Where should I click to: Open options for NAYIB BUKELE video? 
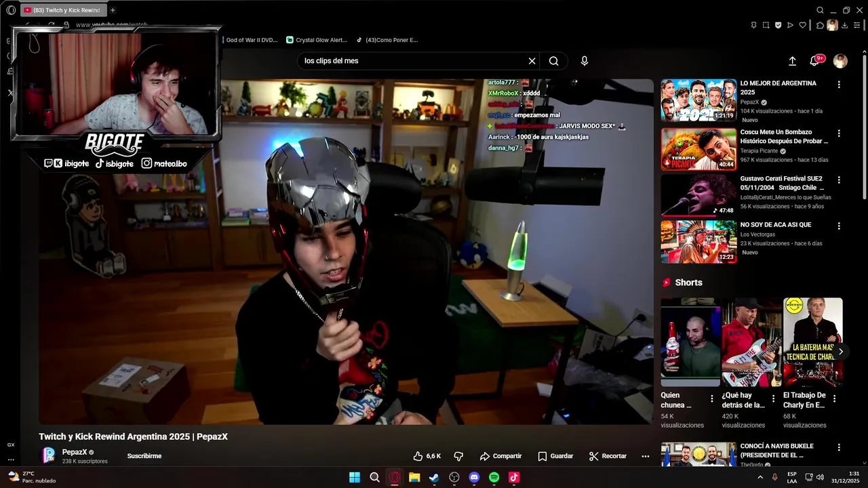pyautogui.click(x=839, y=448)
